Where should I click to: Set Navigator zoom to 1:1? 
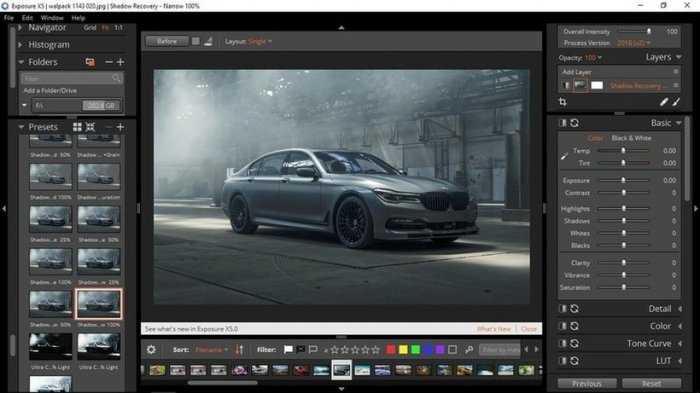pyautogui.click(x=118, y=28)
